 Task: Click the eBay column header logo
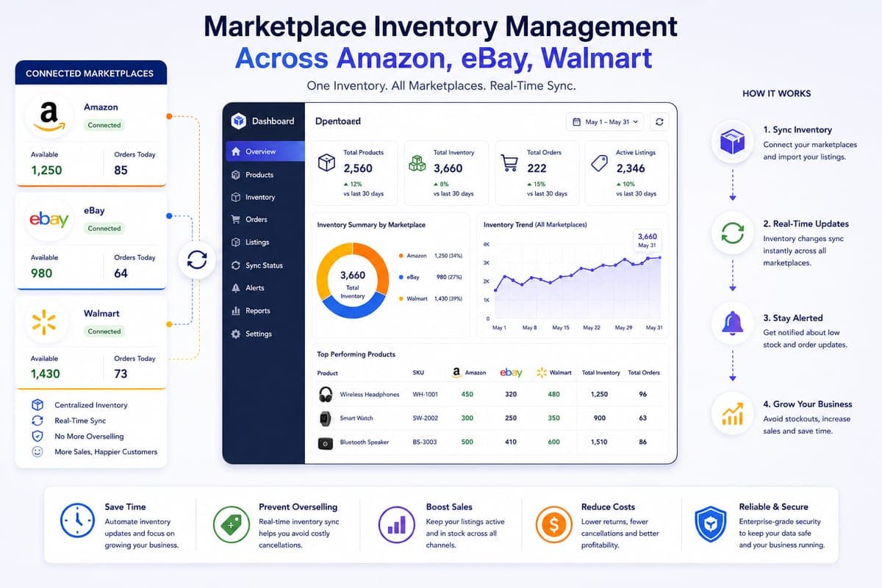[511, 373]
